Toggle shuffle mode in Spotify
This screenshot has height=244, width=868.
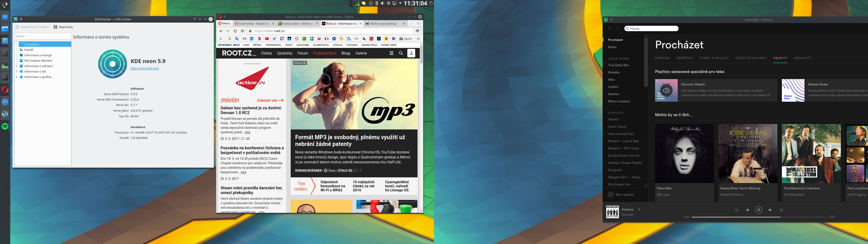tap(736, 210)
